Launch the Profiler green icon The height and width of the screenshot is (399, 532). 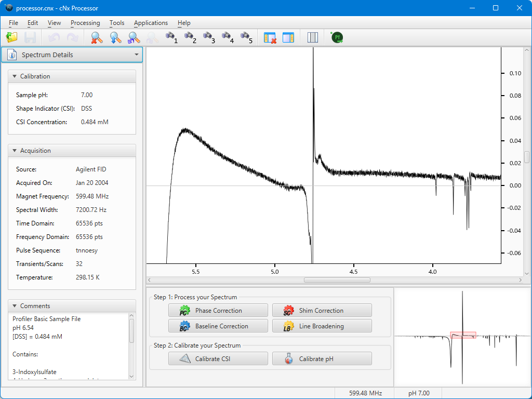click(337, 37)
